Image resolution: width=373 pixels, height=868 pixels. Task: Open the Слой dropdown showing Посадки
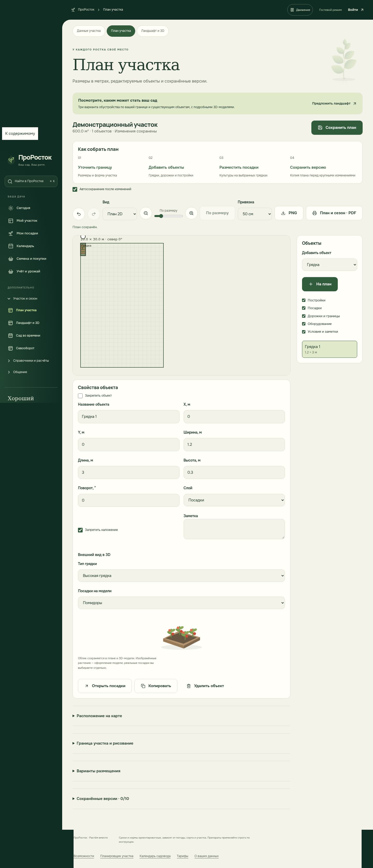coord(234,500)
